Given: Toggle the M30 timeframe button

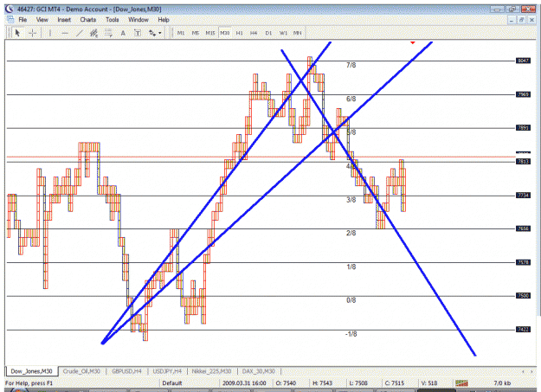Looking at the screenshot, I should coord(225,33).
